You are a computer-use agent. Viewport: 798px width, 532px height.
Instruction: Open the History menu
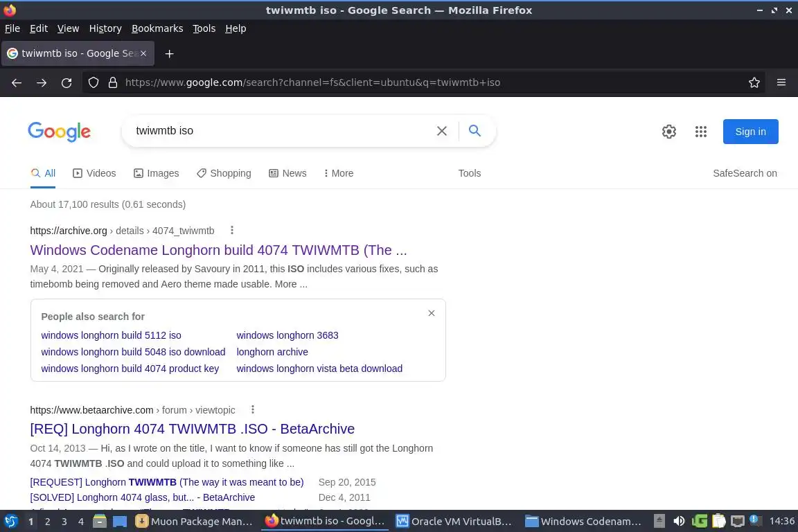point(105,28)
